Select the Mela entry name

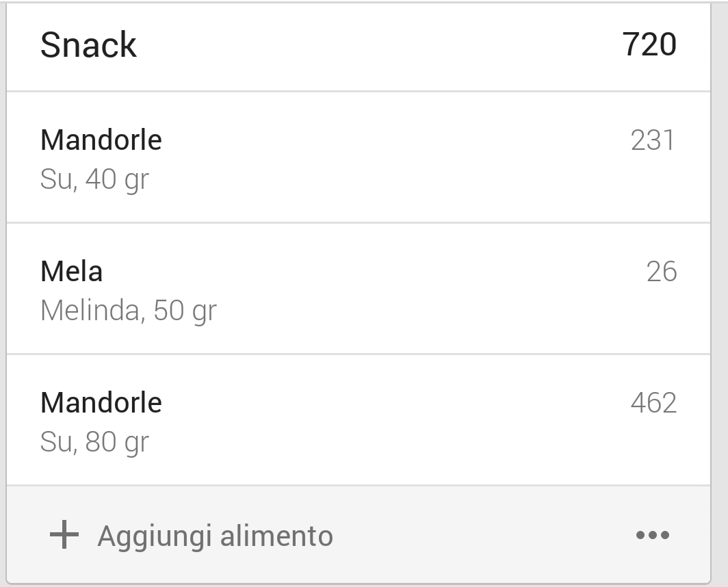tap(71, 271)
